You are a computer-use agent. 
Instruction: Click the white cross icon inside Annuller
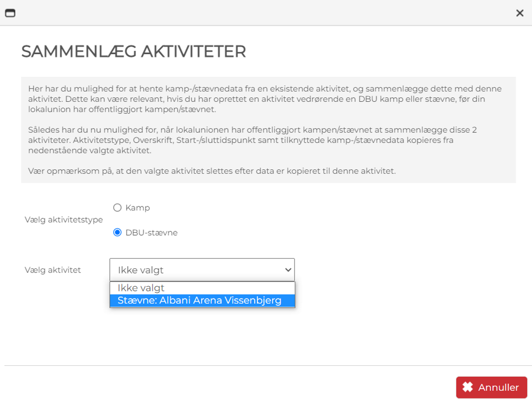(x=467, y=387)
